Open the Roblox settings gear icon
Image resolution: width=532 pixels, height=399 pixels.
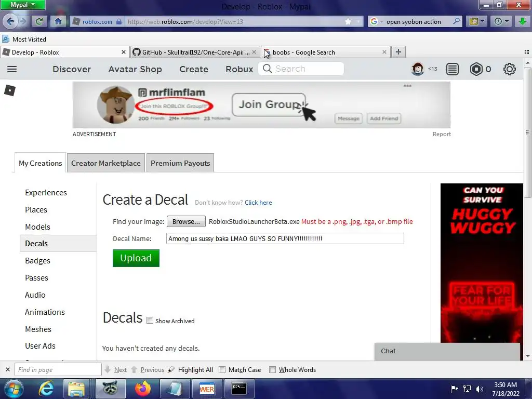(509, 69)
